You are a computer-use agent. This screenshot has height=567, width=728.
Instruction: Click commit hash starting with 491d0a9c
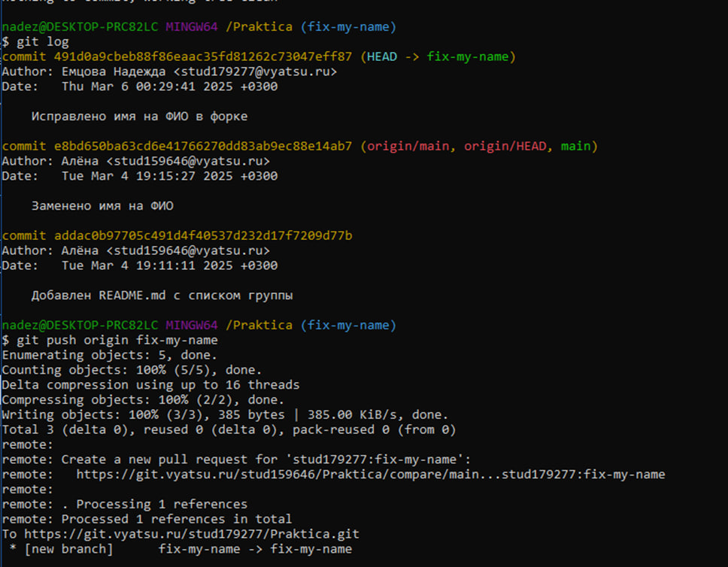202,57
